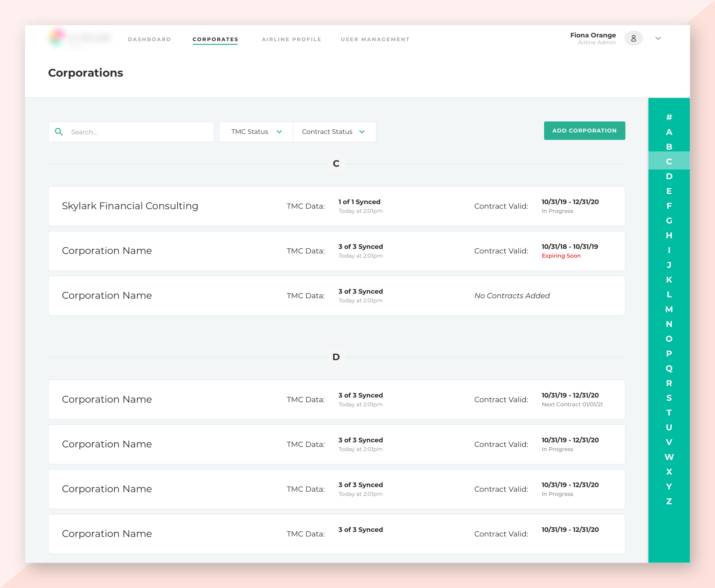Select letter D in alphabet sidebar
The height and width of the screenshot is (588, 715).
point(669,177)
